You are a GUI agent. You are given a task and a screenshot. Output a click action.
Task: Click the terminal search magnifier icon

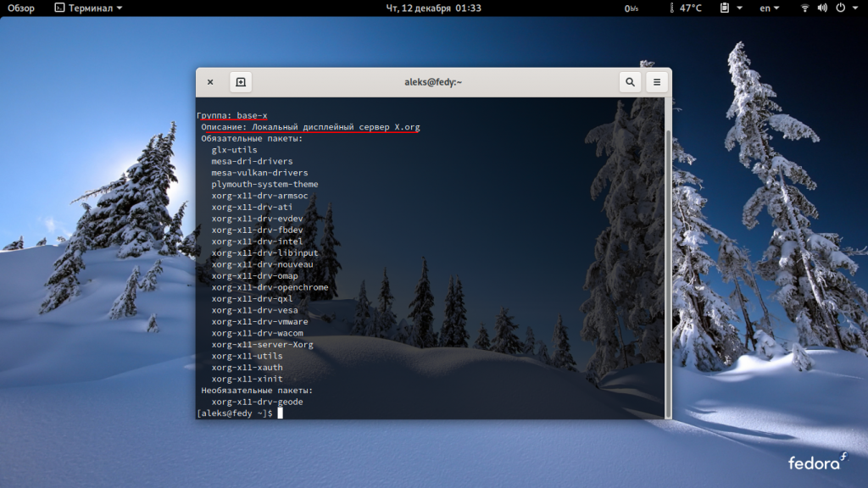click(x=630, y=82)
